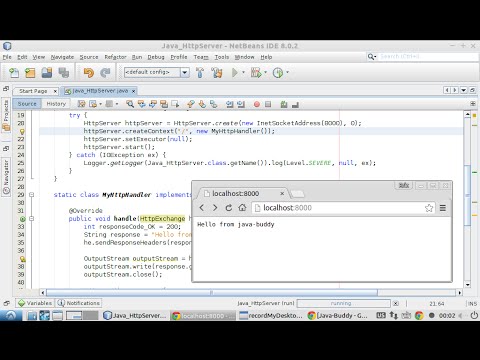Open the Refactor menu

click(x=115, y=57)
